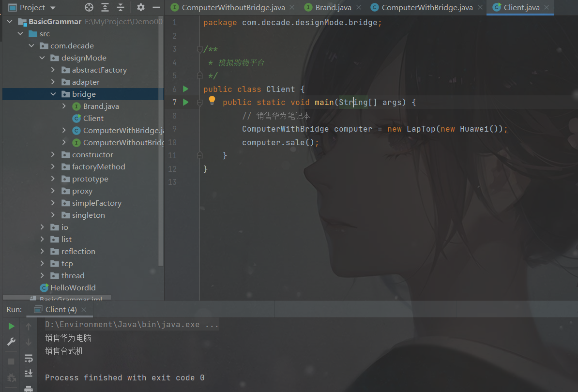
Task: Select factoryMethod package in tree
Action: pyautogui.click(x=98, y=167)
